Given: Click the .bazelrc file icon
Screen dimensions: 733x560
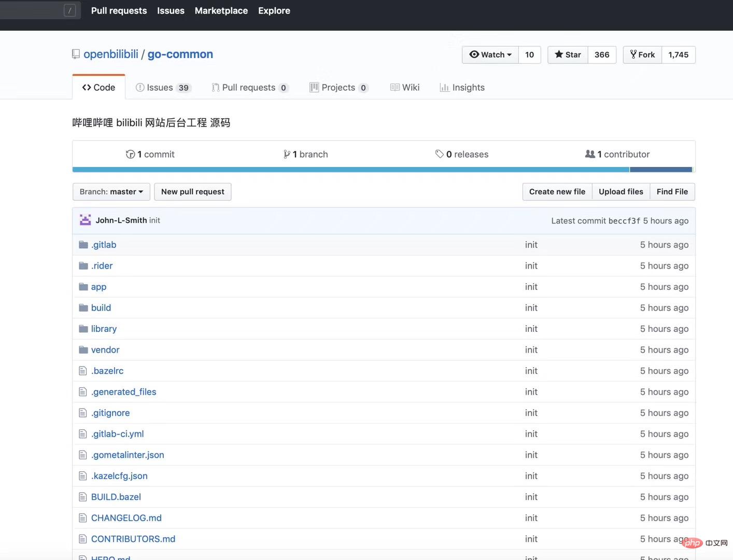Looking at the screenshot, I should [82, 371].
